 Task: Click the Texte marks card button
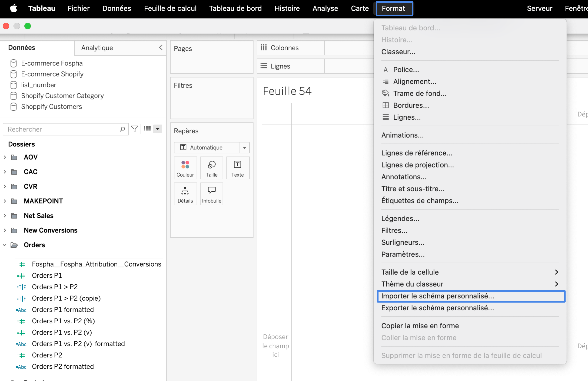click(238, 168)
